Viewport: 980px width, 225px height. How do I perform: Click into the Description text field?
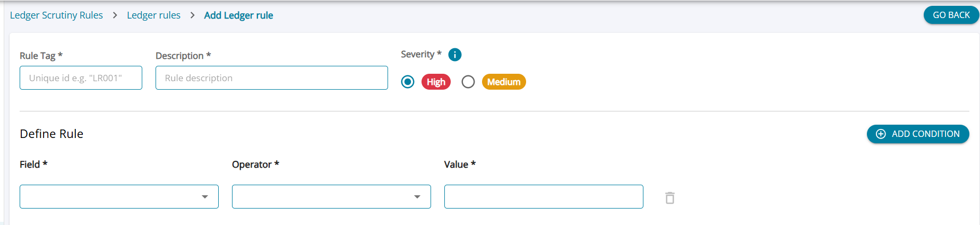[x=271, y=78]
